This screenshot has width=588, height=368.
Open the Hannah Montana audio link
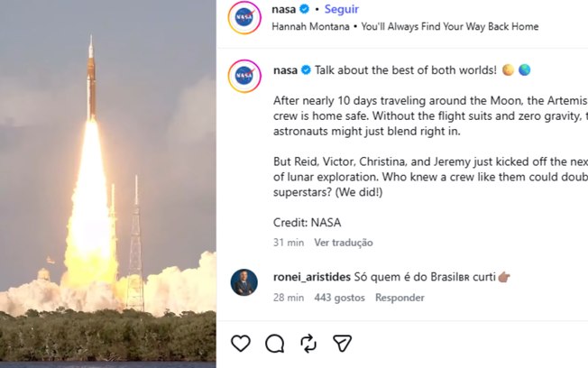[x=405, y=27]
